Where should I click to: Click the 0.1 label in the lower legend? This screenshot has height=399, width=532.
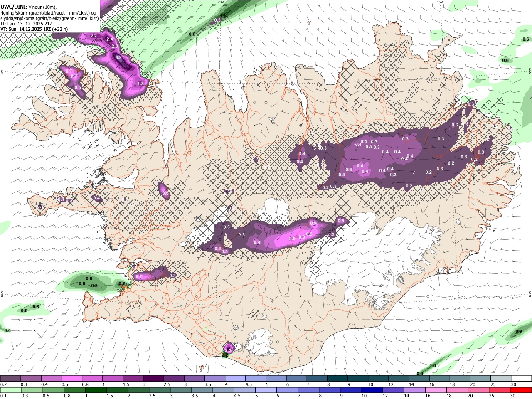4,396
